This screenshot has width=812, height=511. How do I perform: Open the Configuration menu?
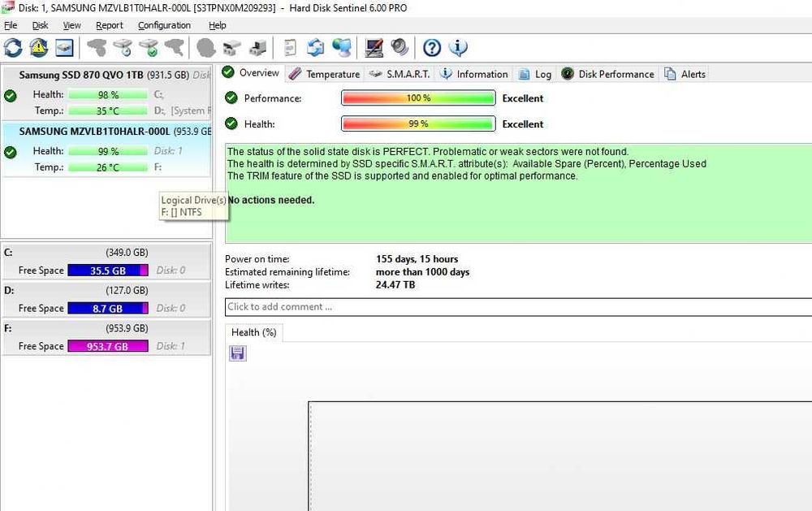pos(164,25)
